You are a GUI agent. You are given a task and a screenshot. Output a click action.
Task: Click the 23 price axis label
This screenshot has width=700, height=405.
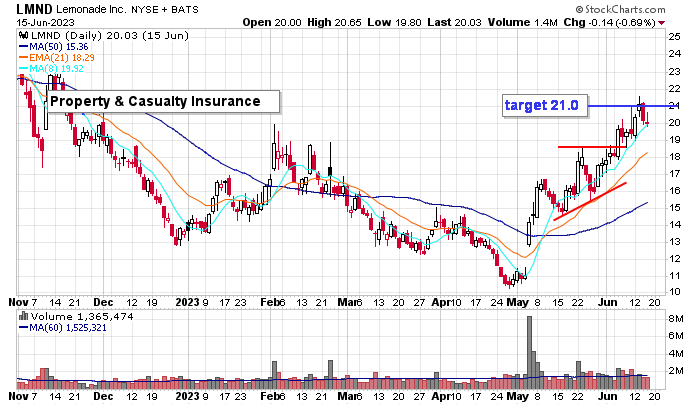675,71
